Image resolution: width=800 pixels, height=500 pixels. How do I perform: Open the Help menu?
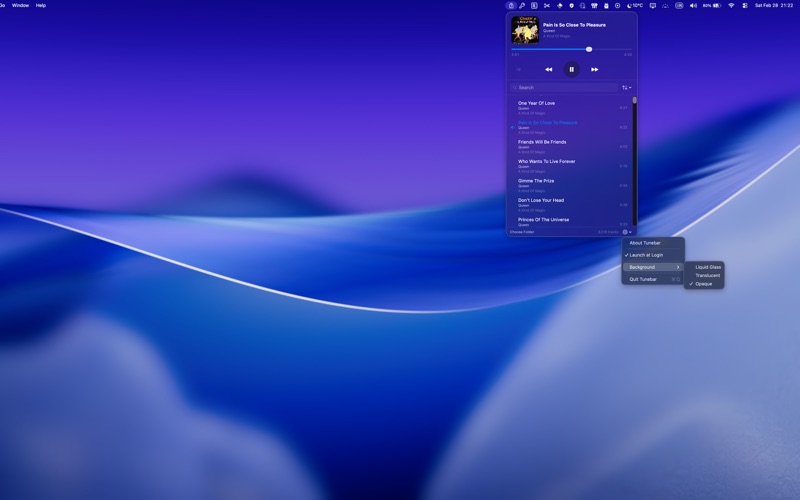pos(41,5)
